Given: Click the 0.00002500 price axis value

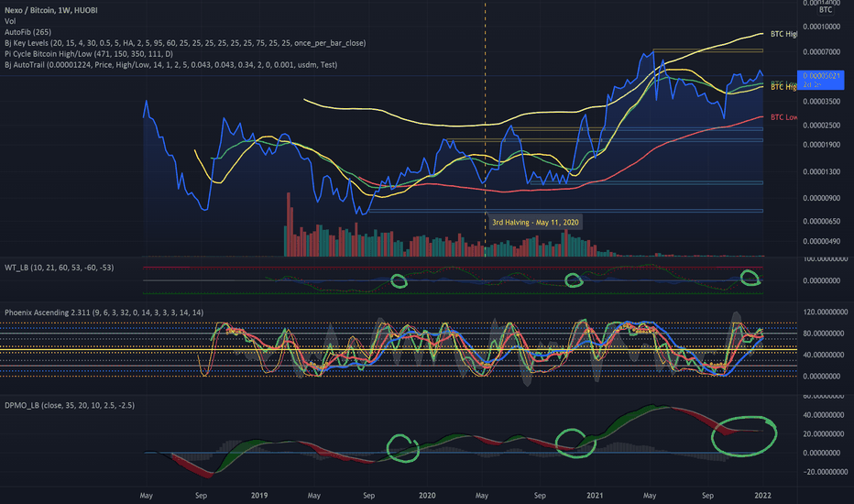Looking at the screenshot, I should point(821,126).
